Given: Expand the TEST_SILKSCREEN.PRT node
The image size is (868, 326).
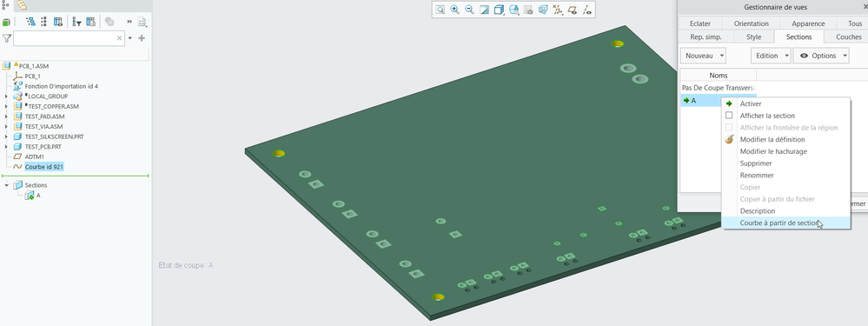Looking at the screenshot, I should tap(6, 136).
